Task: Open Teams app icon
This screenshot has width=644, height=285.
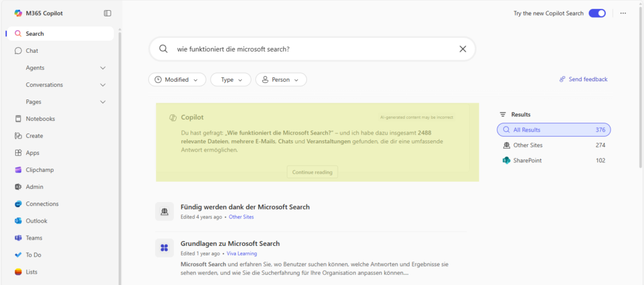Action: [x=18, y=238]
